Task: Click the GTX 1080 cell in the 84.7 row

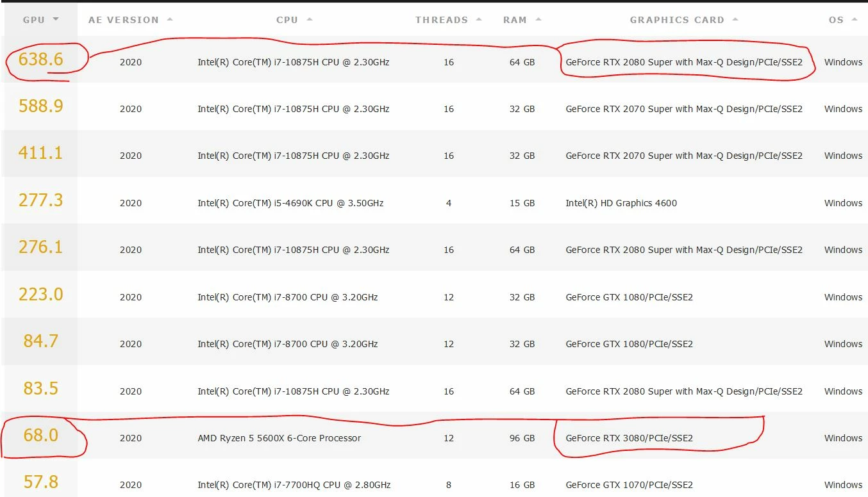Action: pos(630,344)
